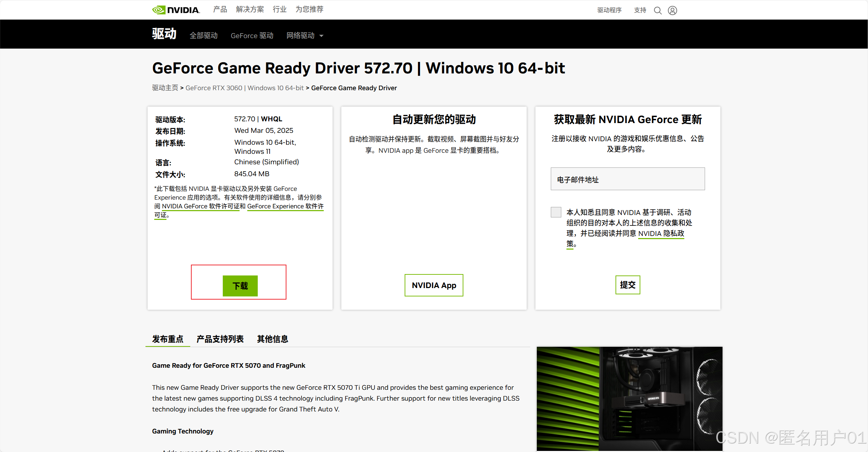This screenshot has width=868, height=452.
Task: Open the user account icon
Action: pos(672,10)
